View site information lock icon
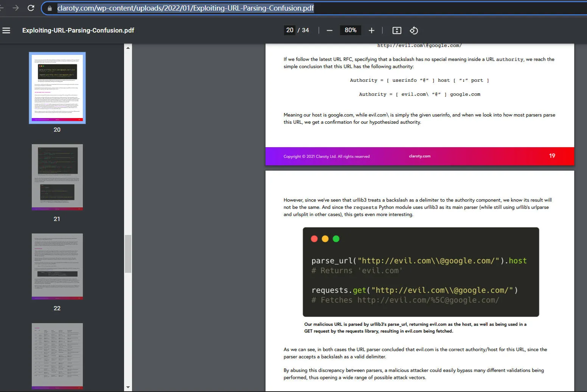Viewport: 587px width, 392px height. [50, 8]
